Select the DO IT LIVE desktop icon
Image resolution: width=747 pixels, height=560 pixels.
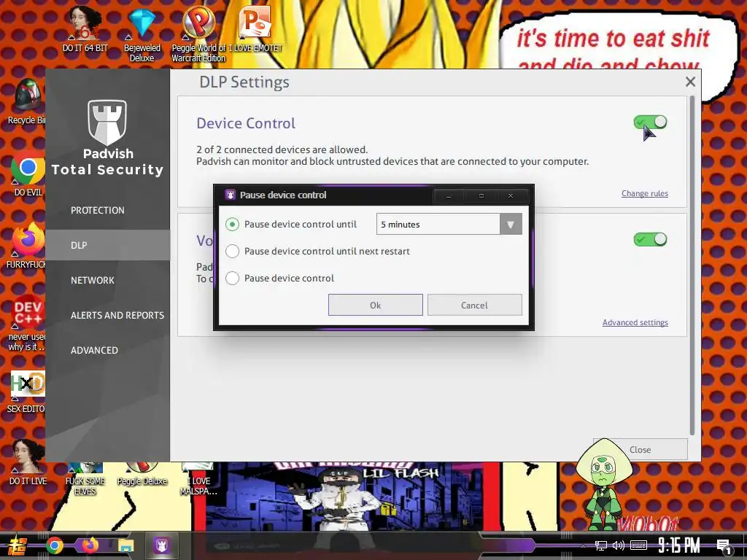coord(28,462)
